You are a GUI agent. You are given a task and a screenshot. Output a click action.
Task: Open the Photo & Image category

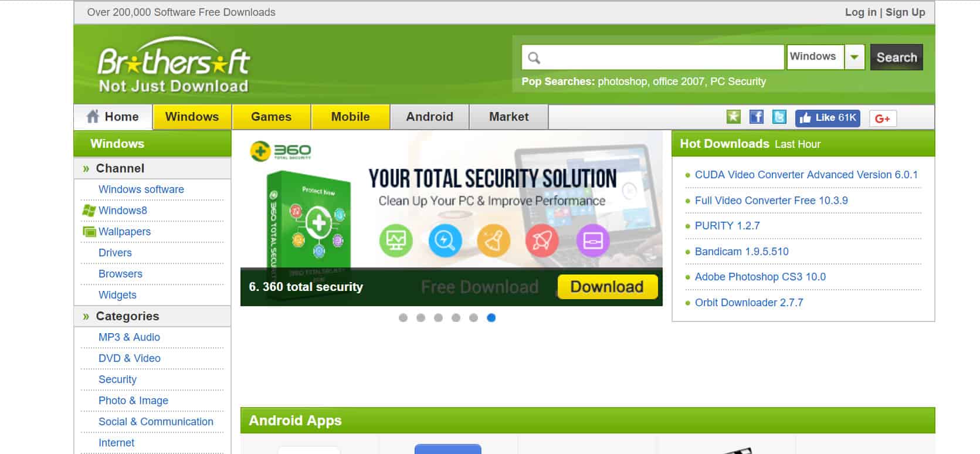pos(133,401)
